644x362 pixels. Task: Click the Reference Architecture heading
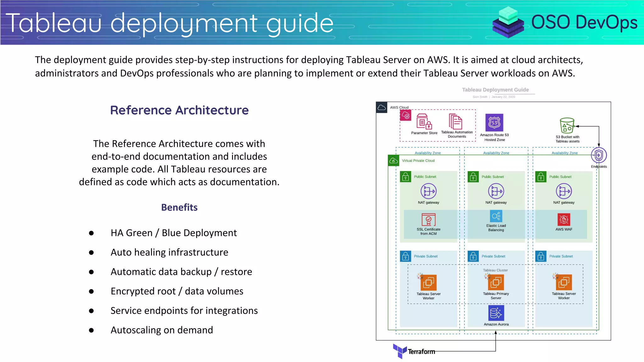coord(179,110)
